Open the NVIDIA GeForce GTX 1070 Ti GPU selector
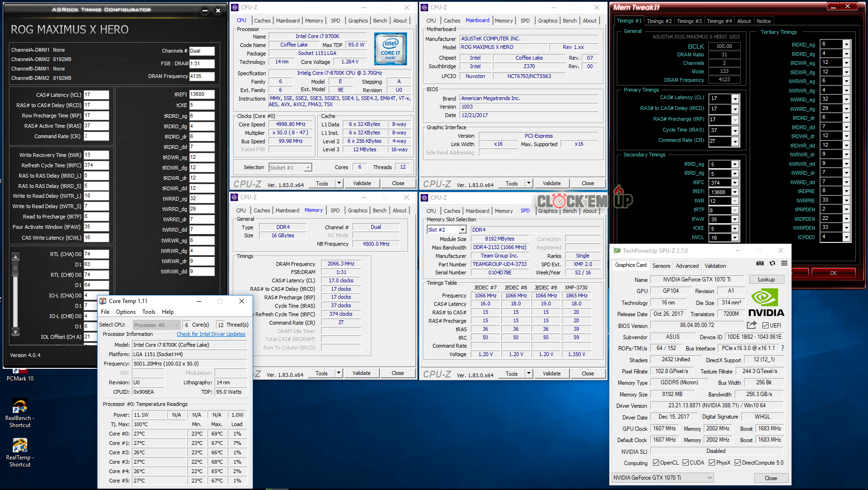 point(662,478)
